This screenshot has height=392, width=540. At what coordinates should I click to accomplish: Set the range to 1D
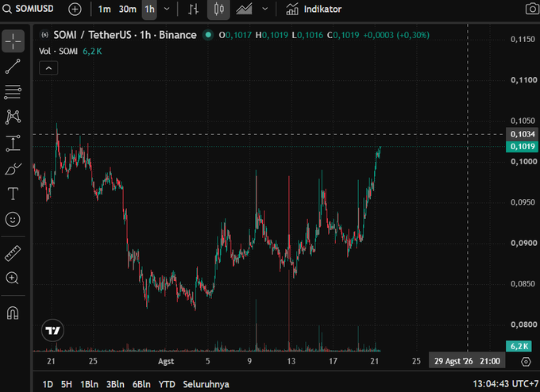point(48,384)
